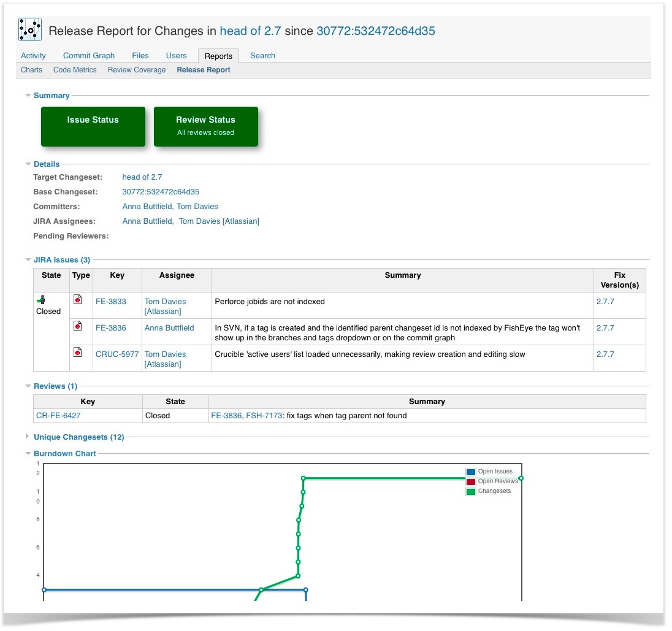Open fix version 2.7.7 for FE-3836
This screenshot has height=631, width=672.
tap(605, 328)
